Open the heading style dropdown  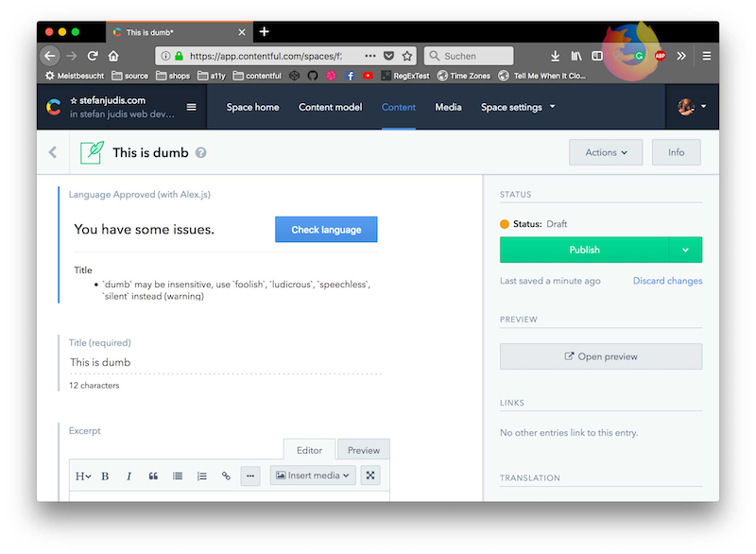tap(83, 476)
